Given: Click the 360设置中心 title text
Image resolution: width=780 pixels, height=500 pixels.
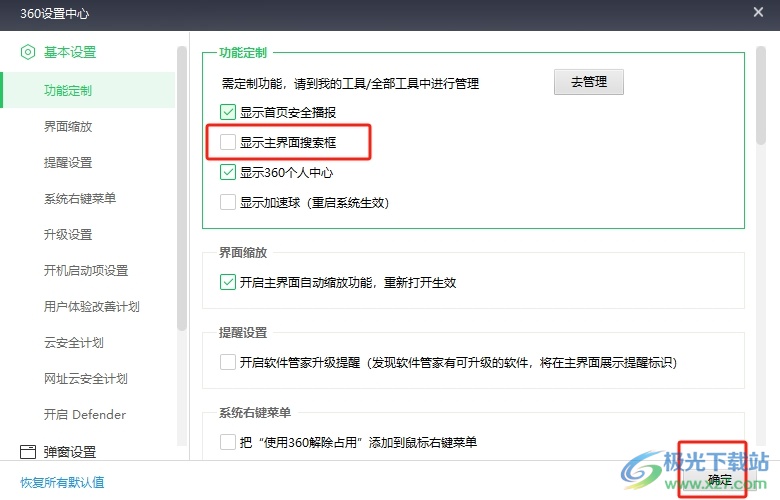Looking at the screenshot, I should 54,13.
